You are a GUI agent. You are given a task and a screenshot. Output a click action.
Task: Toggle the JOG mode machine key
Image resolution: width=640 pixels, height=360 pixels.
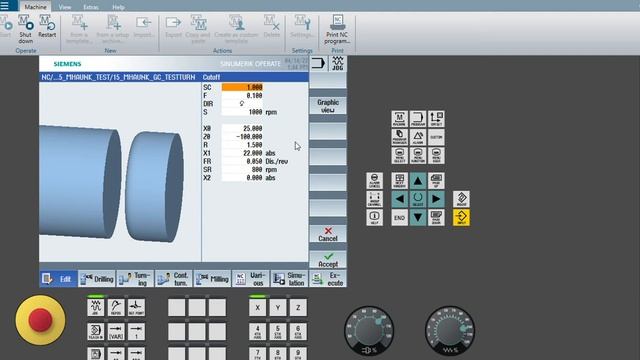pyautogui.click(x=96, y=307)
